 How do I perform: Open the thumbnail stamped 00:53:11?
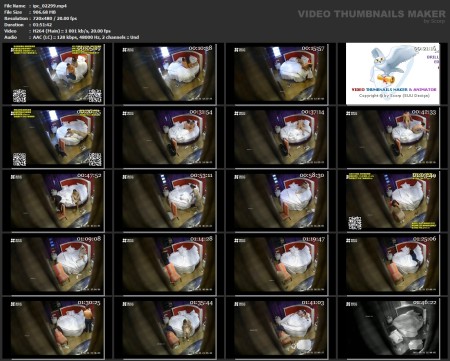169,201
